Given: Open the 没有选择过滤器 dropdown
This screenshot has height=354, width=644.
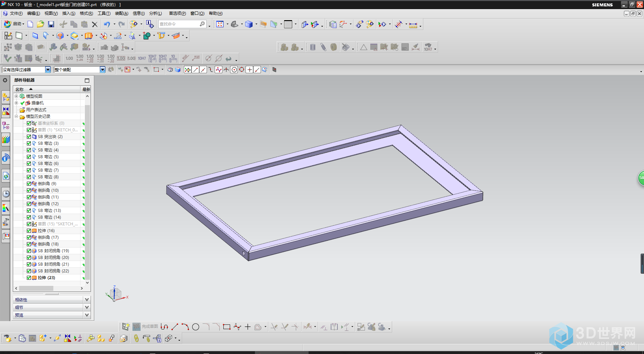Looking at the screenshot, I should click(x=48, y=70).
